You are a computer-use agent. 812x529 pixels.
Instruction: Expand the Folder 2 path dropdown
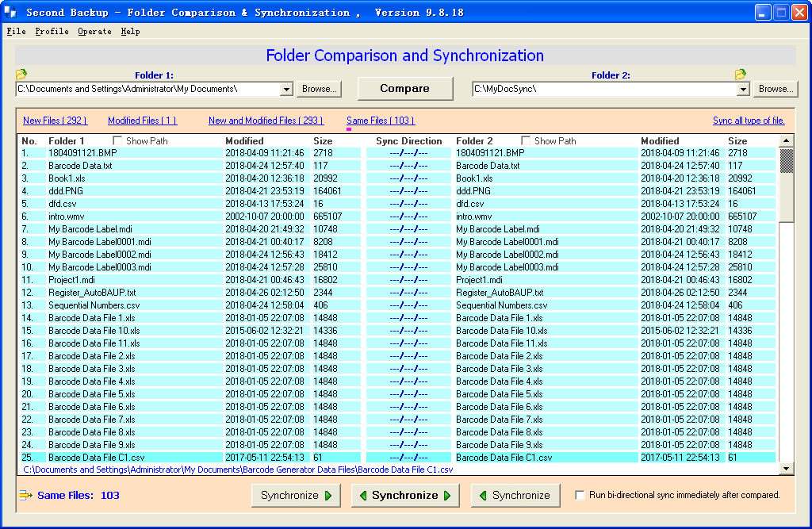coord(743,89)
